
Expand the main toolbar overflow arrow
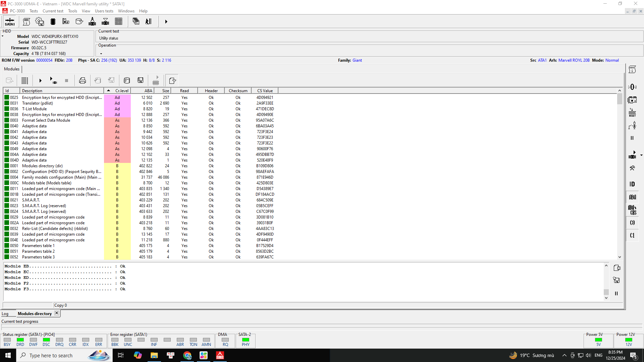166,22
